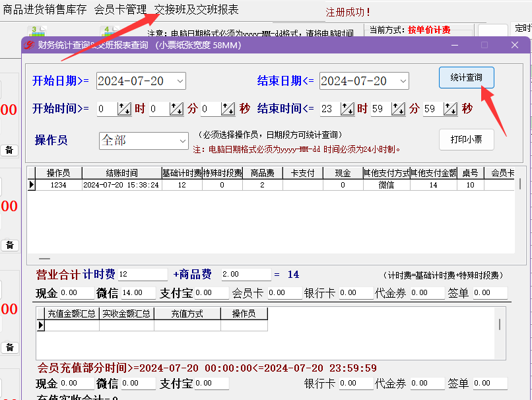This screenshot has width=532, height=400.
Task: Click the 现金 column header in results table
Action: coord(343,173)
